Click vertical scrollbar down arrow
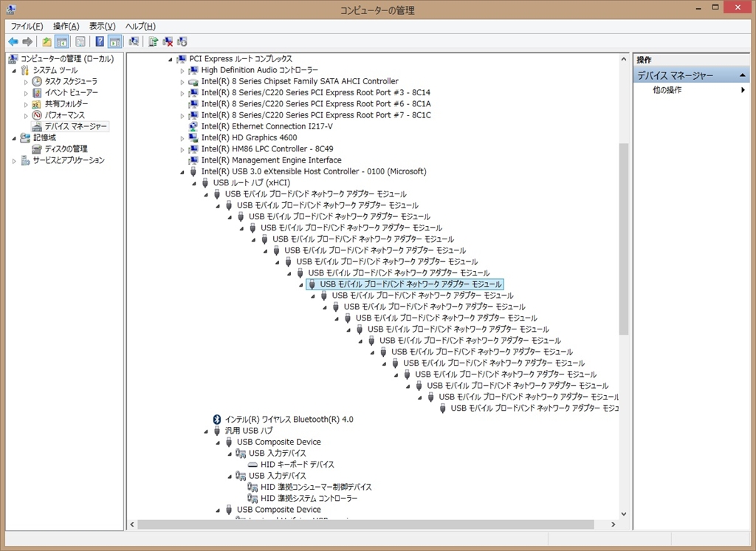 623,514
